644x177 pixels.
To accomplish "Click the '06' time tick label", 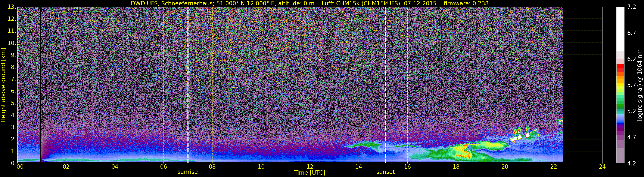I will click(164, 167).
